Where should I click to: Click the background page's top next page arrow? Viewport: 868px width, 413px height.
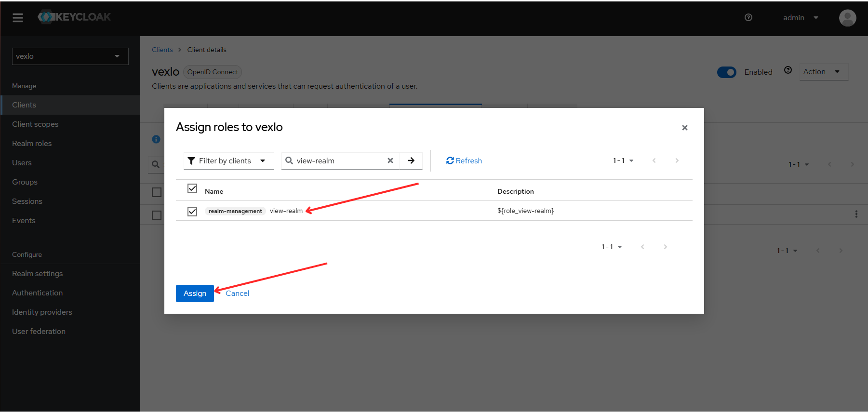pyautogui.click(x=852, y=165)
